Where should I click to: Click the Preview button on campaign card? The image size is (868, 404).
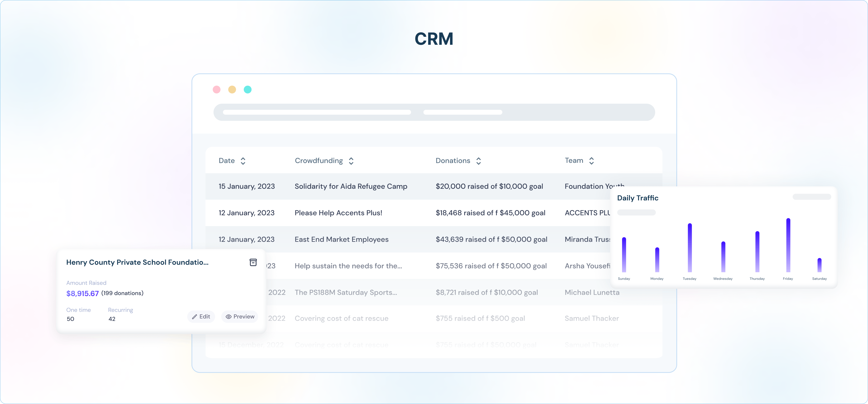(x=240, y=317)
